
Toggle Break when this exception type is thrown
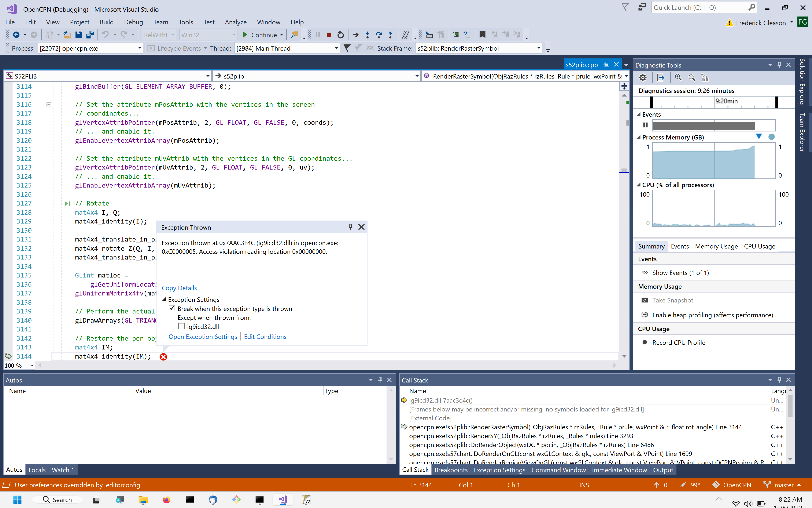(172, 308)
